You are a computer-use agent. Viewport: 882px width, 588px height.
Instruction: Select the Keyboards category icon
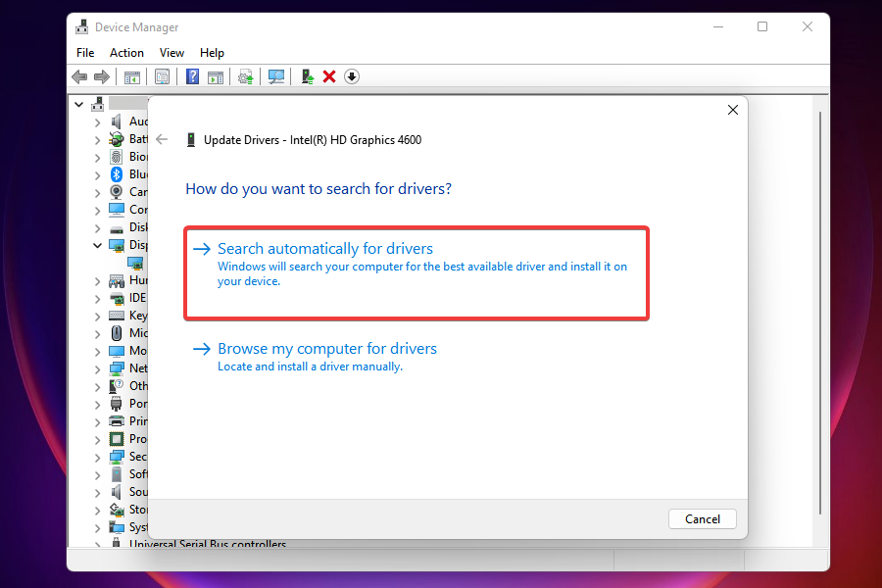[117, 316]
